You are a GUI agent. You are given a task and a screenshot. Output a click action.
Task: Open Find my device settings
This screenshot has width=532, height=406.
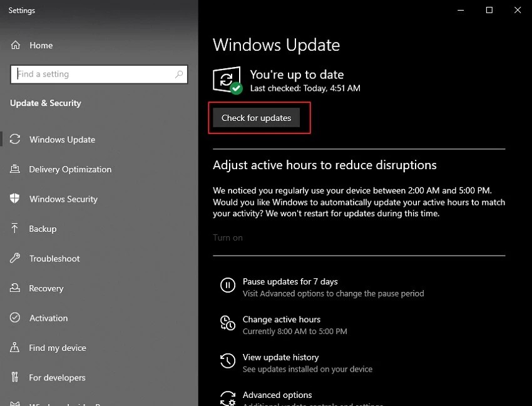coord(58,348)
